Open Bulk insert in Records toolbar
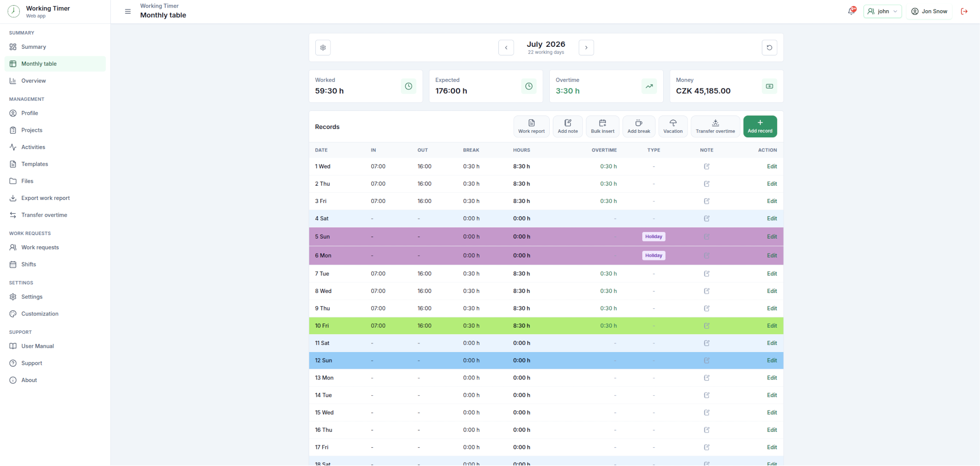This screenshot has width=980, height=466. [603, 126]
